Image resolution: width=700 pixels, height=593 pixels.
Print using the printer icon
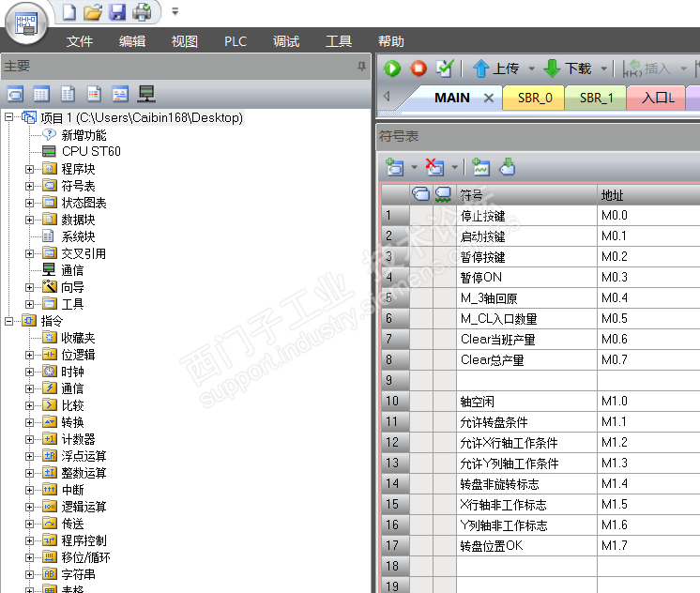(x=142, y=11)
